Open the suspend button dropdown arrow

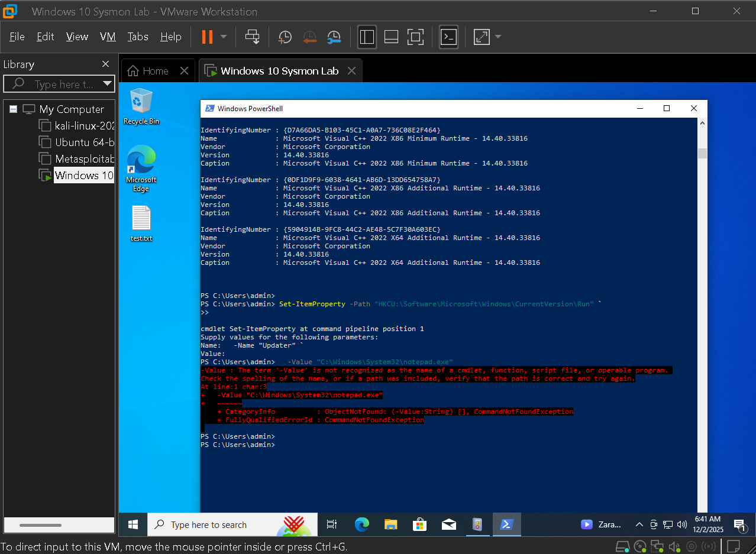(224, 37)
